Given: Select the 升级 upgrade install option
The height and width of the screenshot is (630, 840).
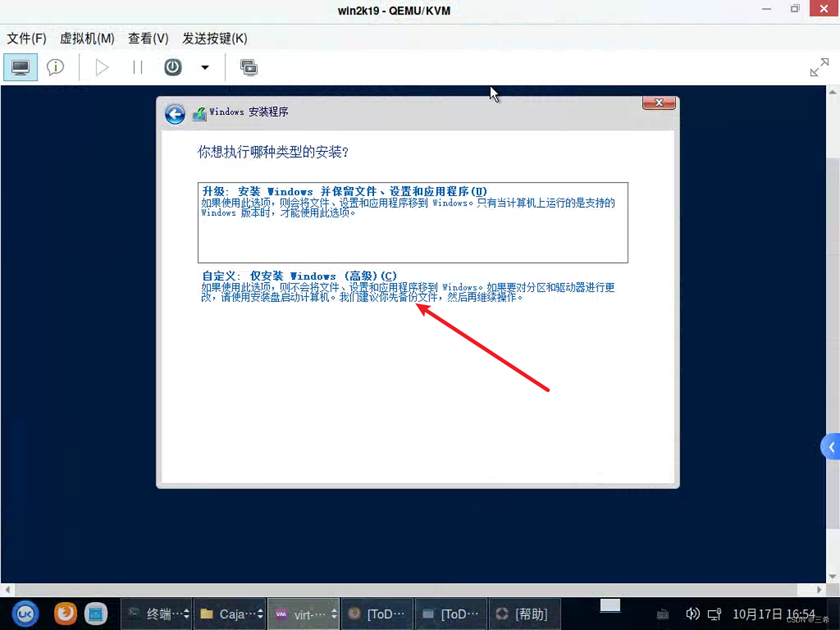Looking at the screenshot, I should coord(413,223).
